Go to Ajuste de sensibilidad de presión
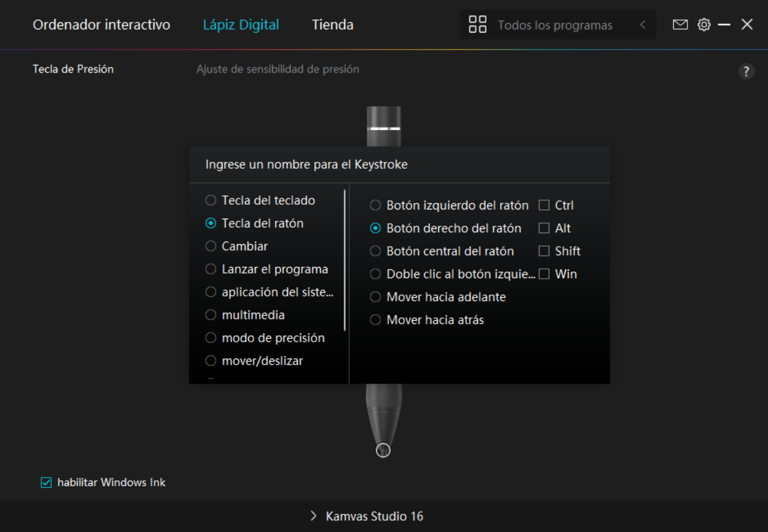This screenshot has height=532, width=768. tap(278, 69)
